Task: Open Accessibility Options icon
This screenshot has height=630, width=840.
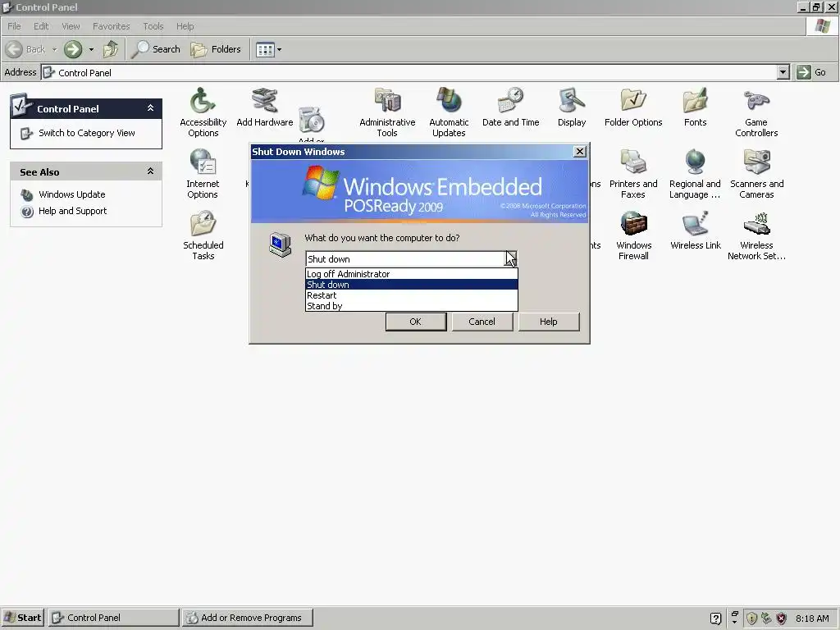Action: (203, 112)
